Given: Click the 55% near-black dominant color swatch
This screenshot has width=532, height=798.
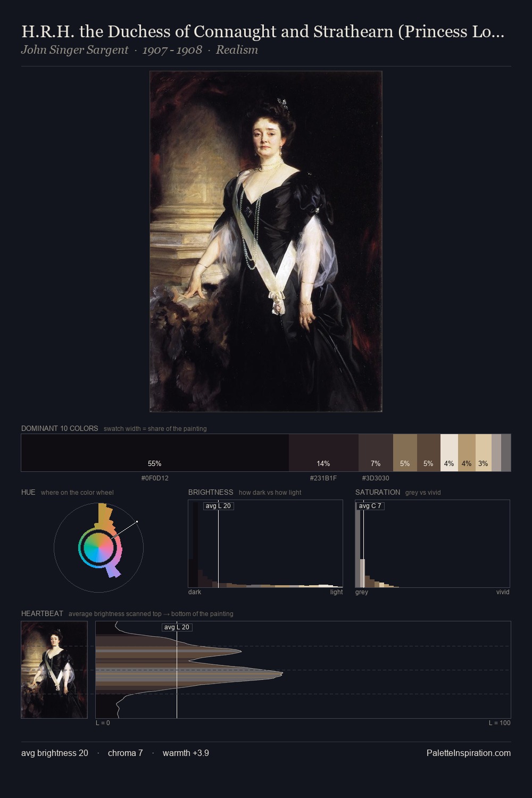Looking at the screenshot, I should (155, 453).
